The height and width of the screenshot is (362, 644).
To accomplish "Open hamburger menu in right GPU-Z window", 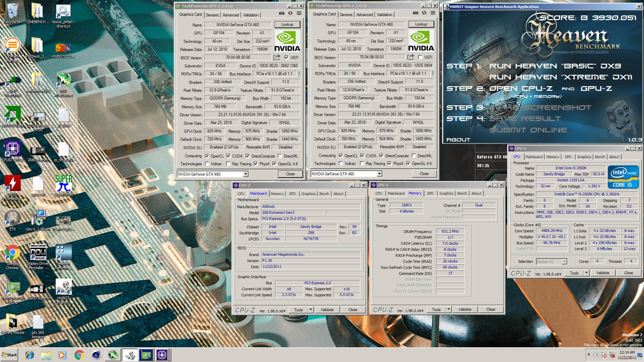I will point(433,13).
